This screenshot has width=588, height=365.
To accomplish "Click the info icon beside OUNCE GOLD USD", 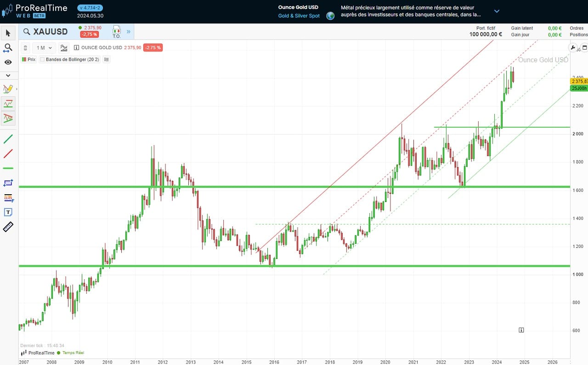I will coord(76,48).
